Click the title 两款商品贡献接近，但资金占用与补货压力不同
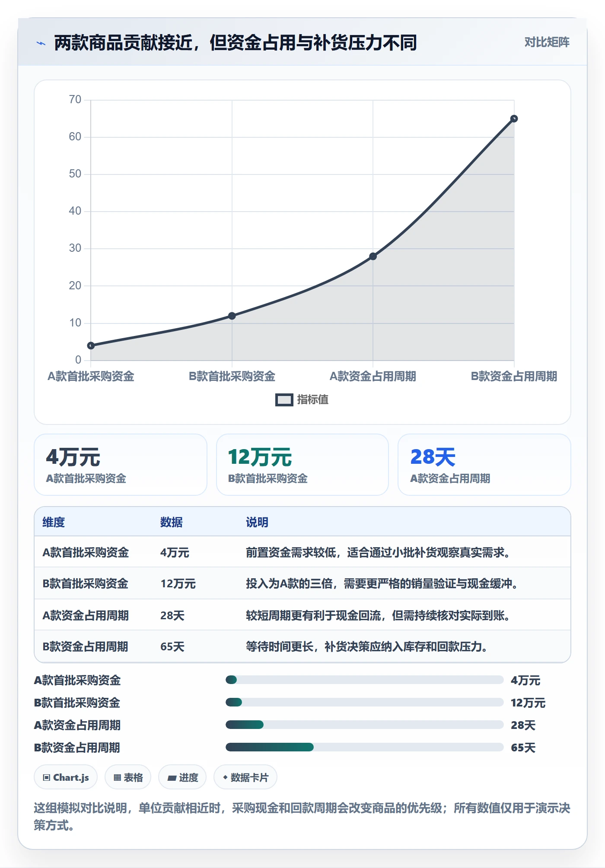Image resolution: width=605 pixels, height=868 pixels. [x=236, y=43]
